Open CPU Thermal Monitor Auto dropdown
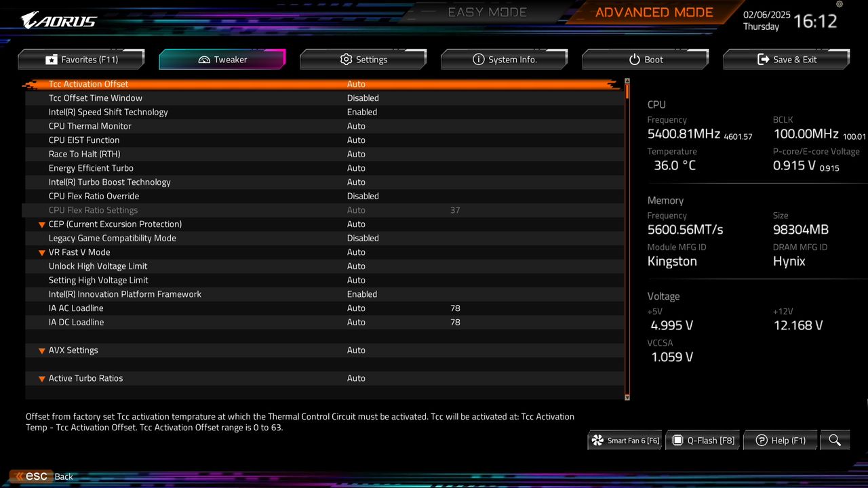868x488 pixels. pyautogui.click(x=356, y=126)
